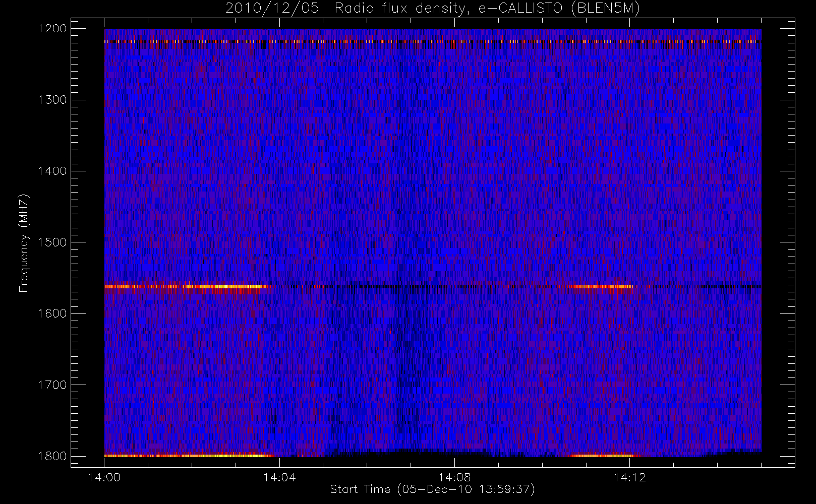Click the 1700 frequency tick label
This screenshot has height=504, width=816.
[52, 385]
